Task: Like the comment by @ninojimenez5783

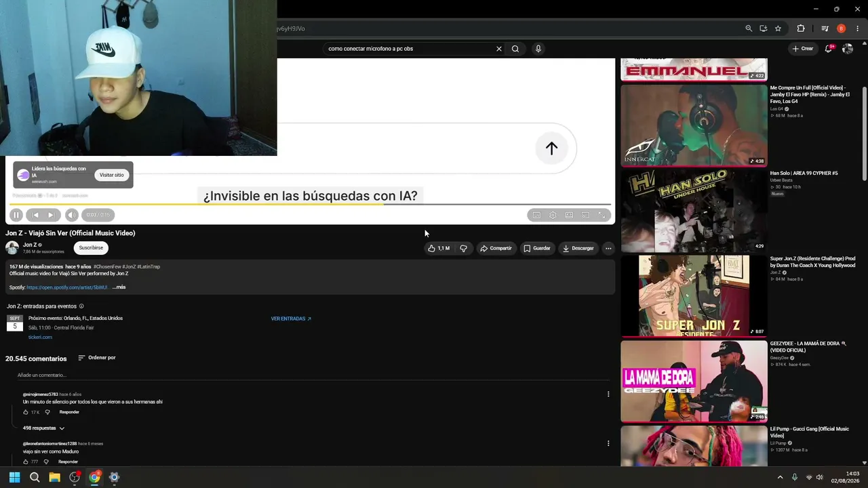Action: coord(26,412)
